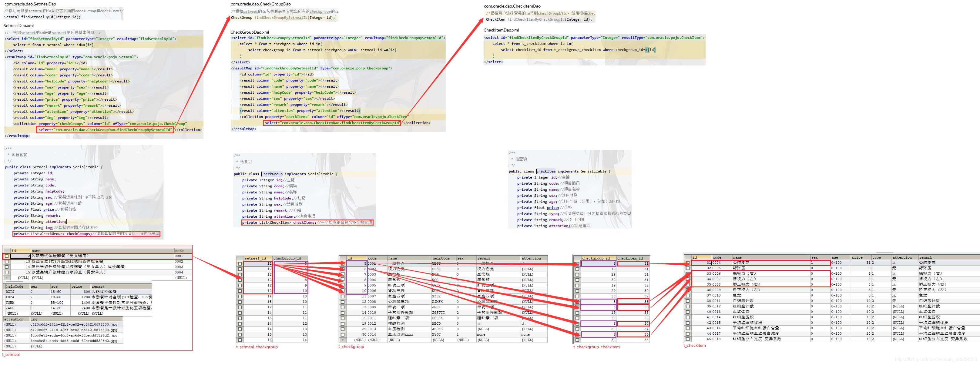This screenshot has width=980, height=365.
Task: Click the price column header in t_checkitem
Action: point(857,258)
